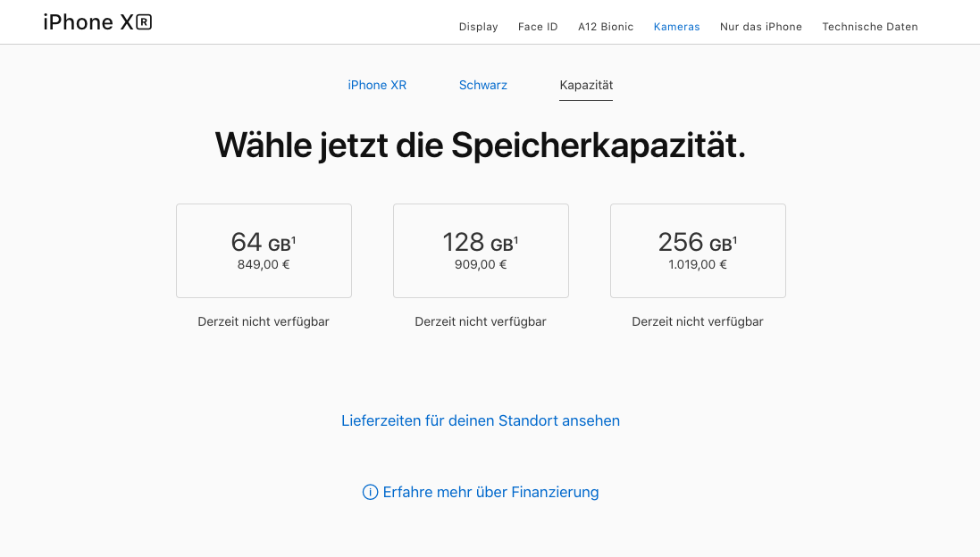Click the info icon beside Finanzierung link

(370, 492)
